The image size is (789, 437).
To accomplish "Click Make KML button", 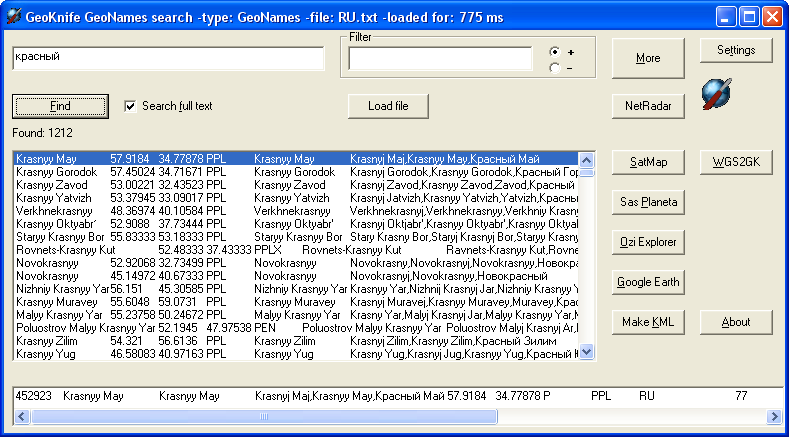I will click(648, 322).
